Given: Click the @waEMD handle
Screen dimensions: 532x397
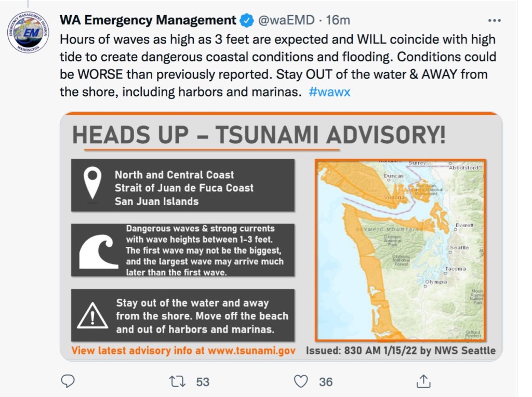Looking at the screenshot, I should [286, 20].
